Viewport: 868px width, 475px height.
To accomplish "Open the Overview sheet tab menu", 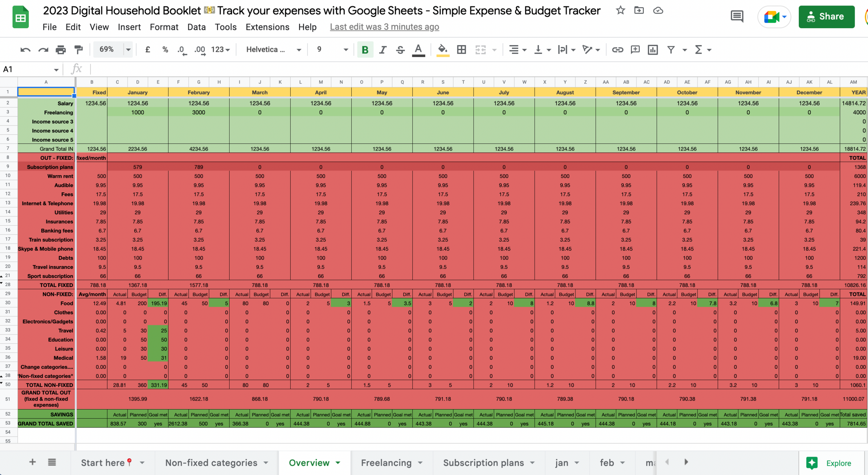I will (x=338, y=462).
